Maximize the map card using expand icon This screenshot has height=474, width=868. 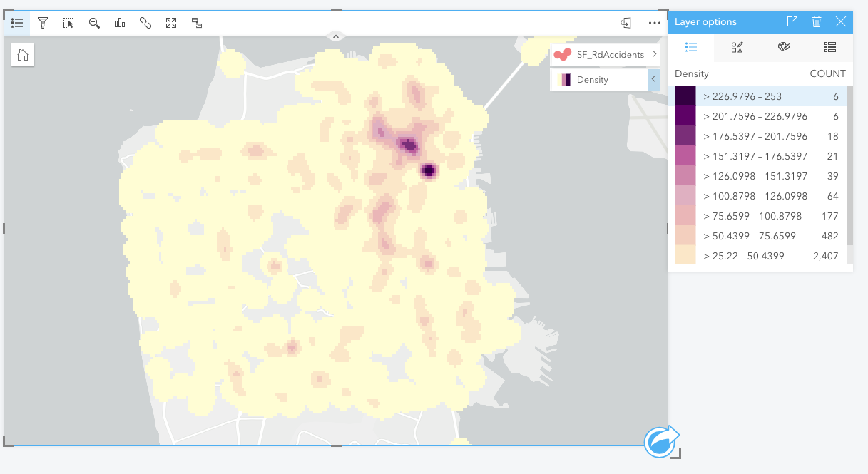pos(170,23)
